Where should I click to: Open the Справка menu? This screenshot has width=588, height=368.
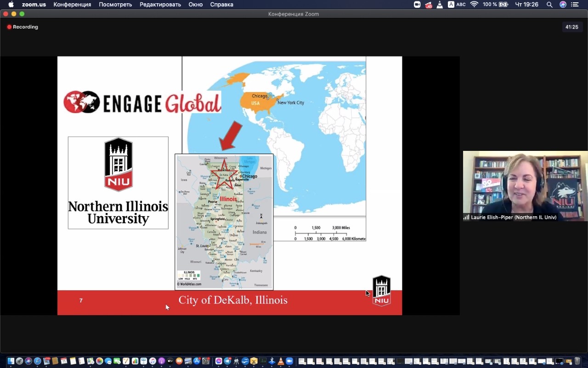point(221,5)
